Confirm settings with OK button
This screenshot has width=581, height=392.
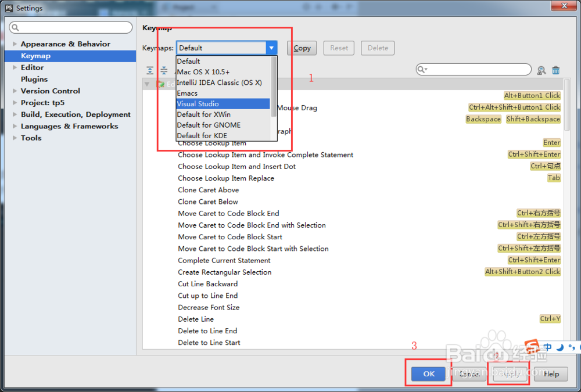pyautogui.click(x=429, y=374)
